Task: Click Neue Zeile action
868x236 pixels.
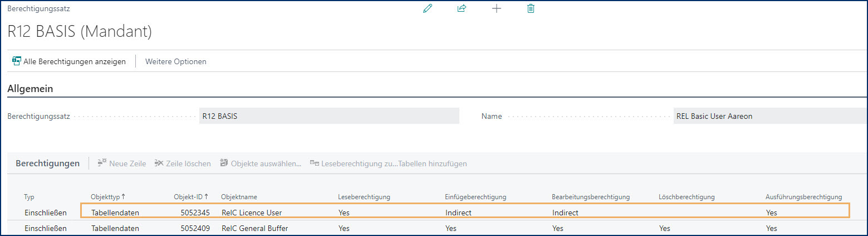Action: pyautogui.click(x=122, y=163)
